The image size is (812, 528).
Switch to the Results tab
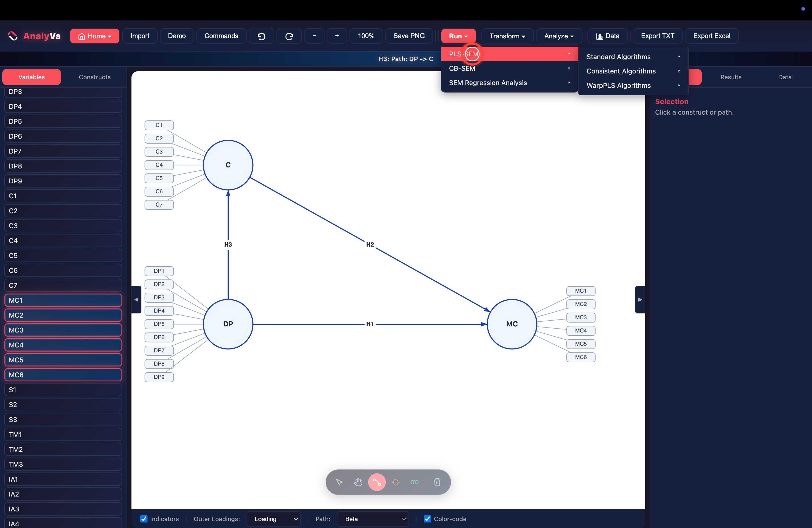pyautogui.click(x=731, y=77)
